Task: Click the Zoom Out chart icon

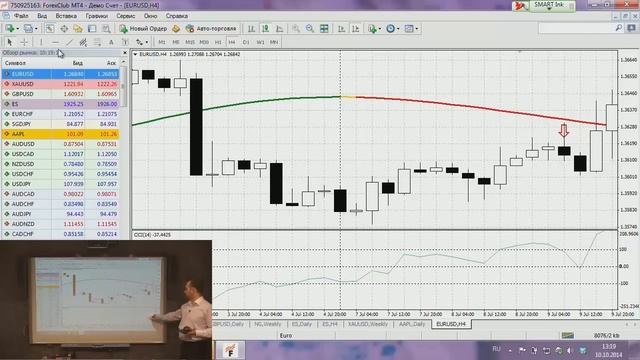Action: click(x=310, y=29)
